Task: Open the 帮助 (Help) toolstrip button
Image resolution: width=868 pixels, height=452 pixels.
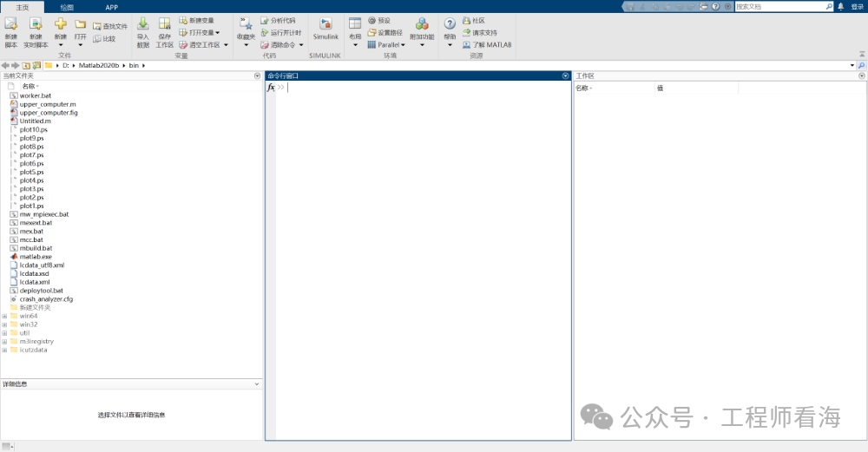Action: pos(450,32)
